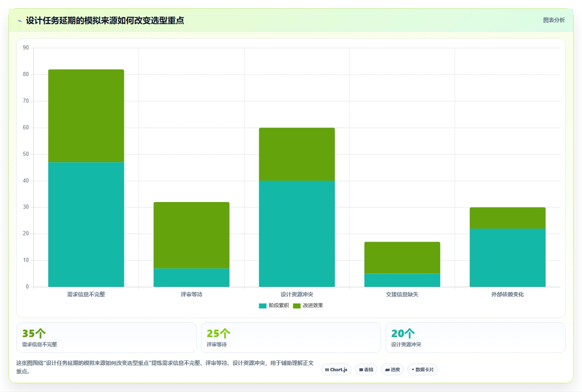Click the description paragraph beginning 这张图围绕
The height and width of the screenshot is (392, 582).
[x=165, y=367]
